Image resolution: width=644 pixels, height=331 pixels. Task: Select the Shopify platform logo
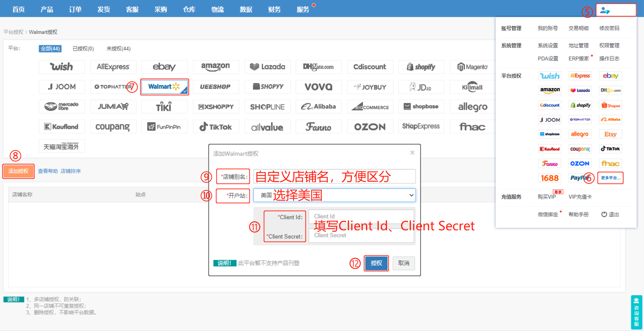click(x=421, y=67)
